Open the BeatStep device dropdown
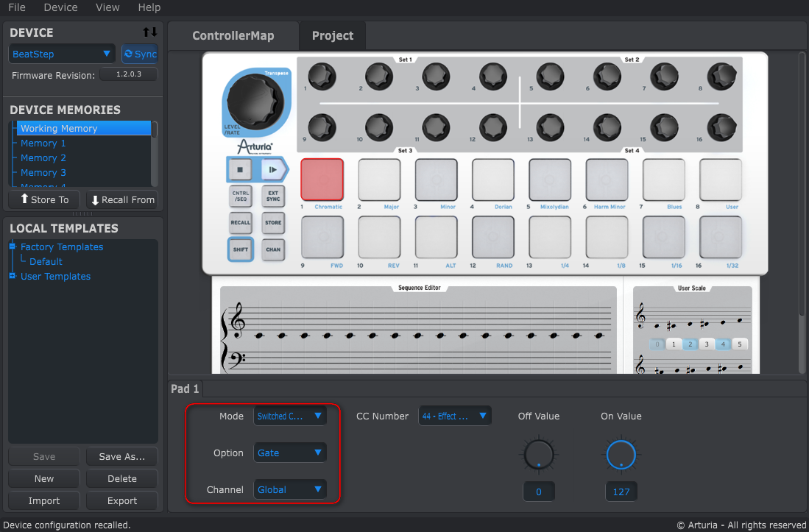809x532 pixels. [62, 54]
